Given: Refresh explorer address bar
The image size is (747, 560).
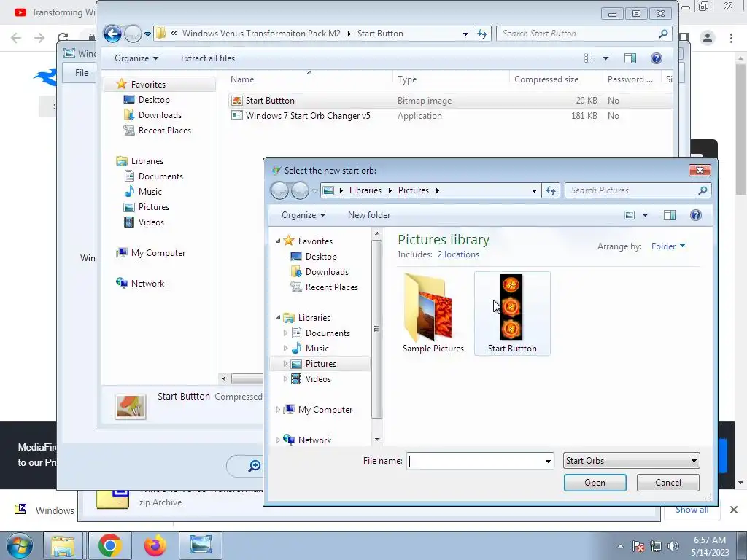Looking at the screenshot, I should point(482,34).
